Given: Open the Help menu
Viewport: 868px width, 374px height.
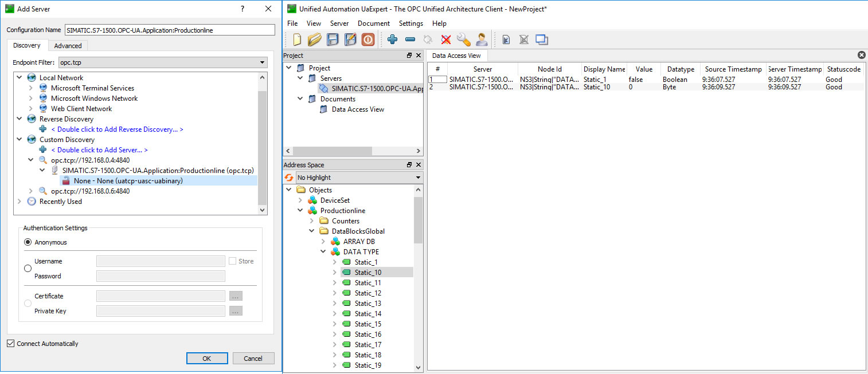Looking at the screenshot, I should [439, 23].
